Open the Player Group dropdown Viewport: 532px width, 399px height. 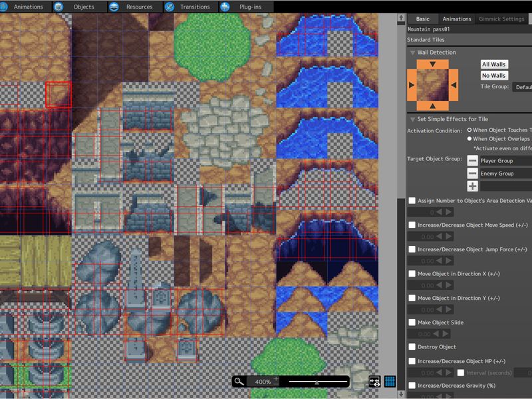(x=506, y=161)
